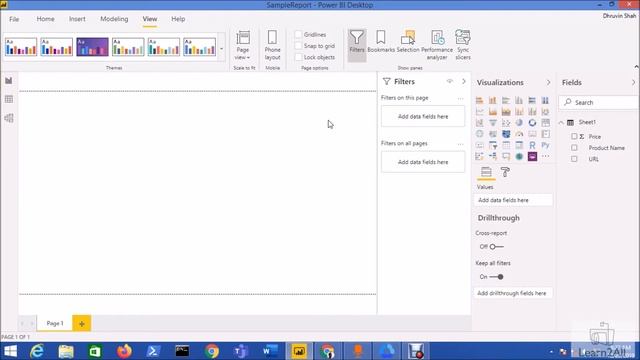Apply the first theme thumbnail

tap(21, 47)
